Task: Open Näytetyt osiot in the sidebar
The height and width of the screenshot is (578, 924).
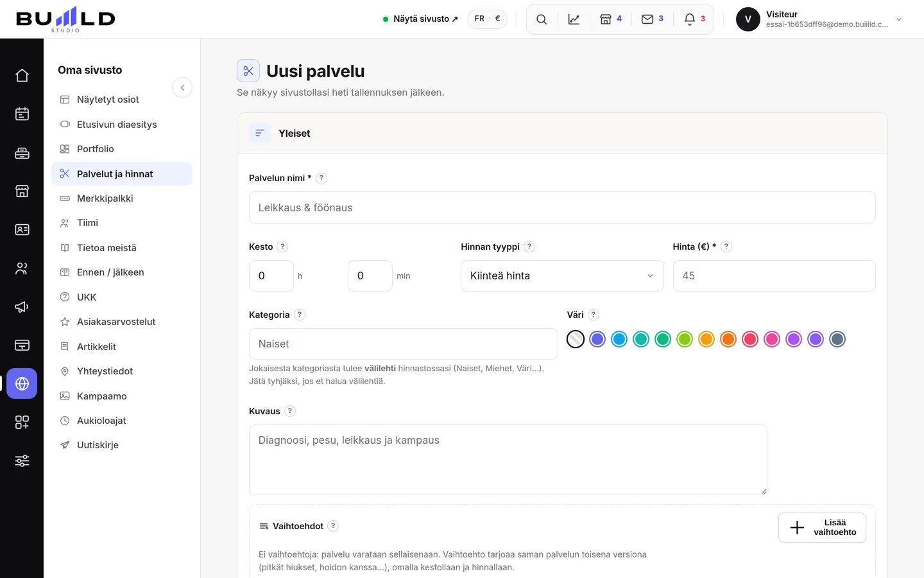Action: tap(122, 100)
